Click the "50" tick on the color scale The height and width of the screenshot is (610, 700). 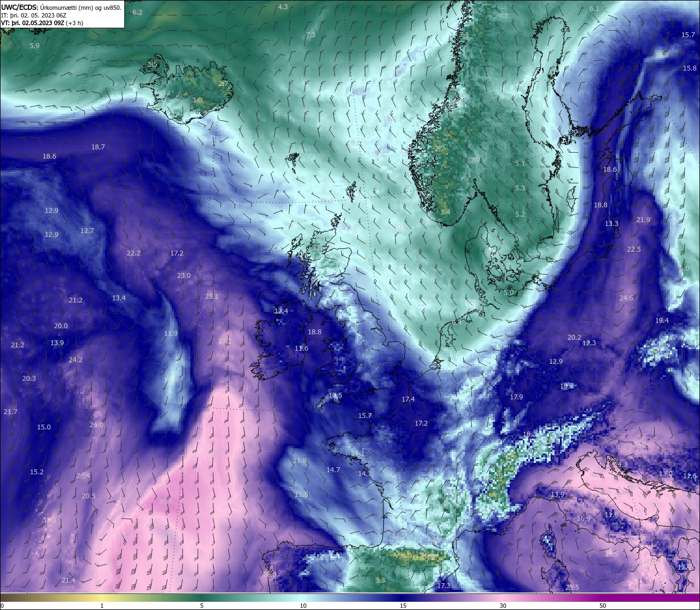pos(603,606)
